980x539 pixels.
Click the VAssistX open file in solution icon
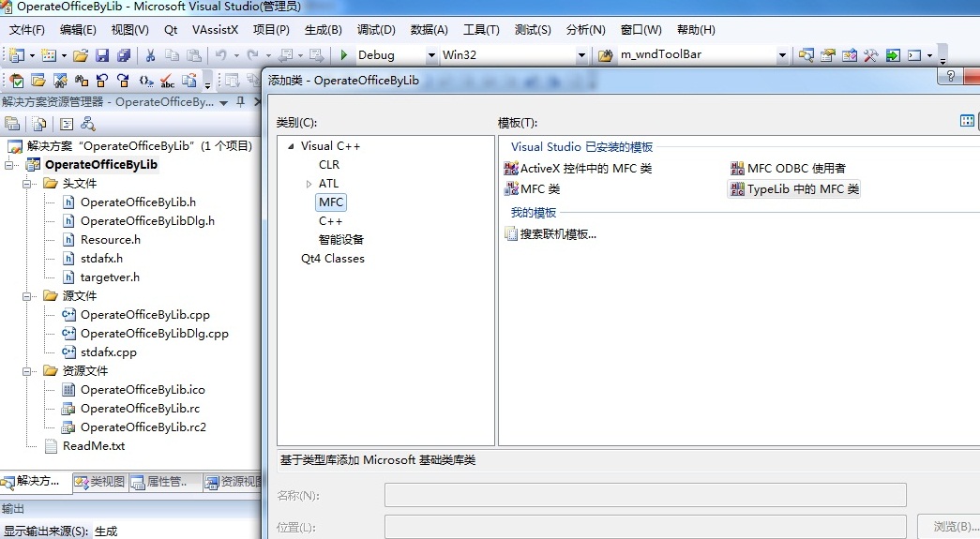[38, 81]
